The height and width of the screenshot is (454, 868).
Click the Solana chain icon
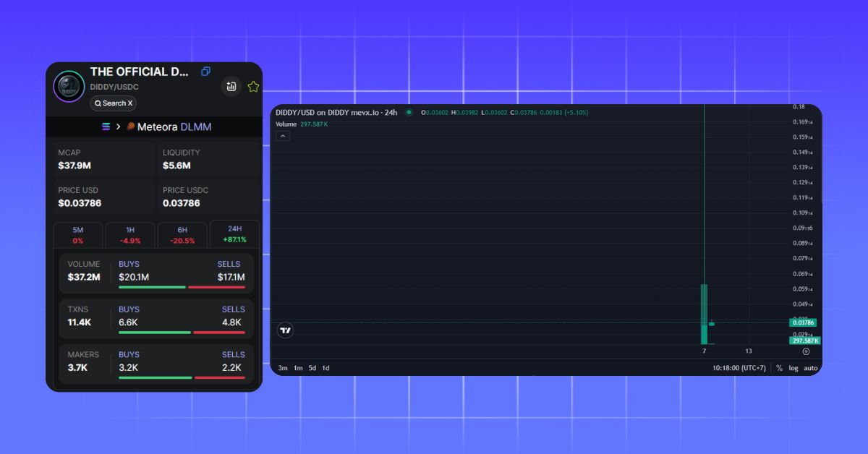106,127
